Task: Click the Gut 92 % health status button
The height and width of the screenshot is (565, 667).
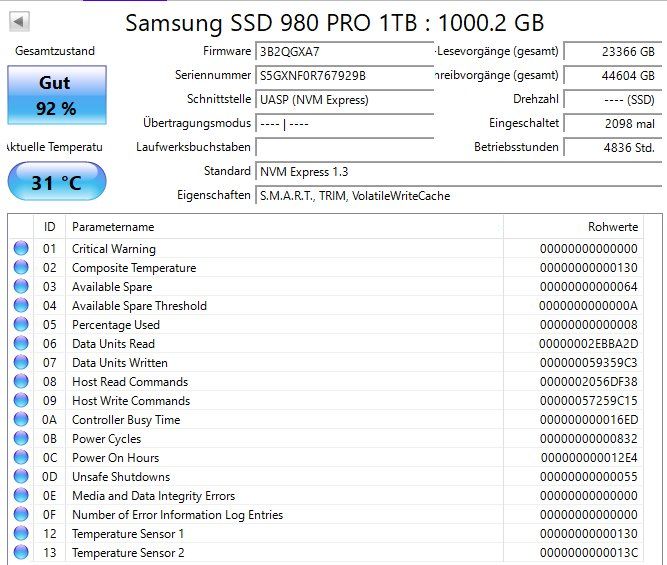Action: [x=57, y=95]
